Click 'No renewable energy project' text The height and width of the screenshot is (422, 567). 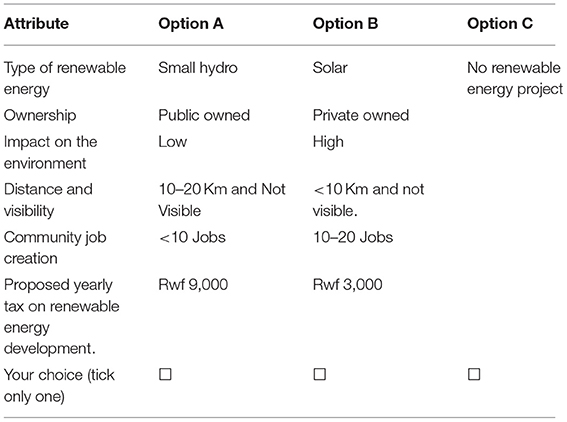[x=515, y=78]
